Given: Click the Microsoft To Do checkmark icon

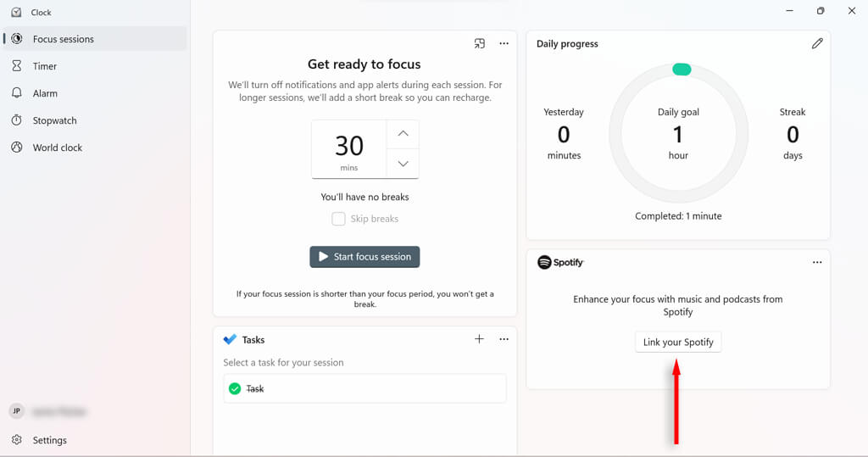Looking at the screenshot, I should point(230,339).
